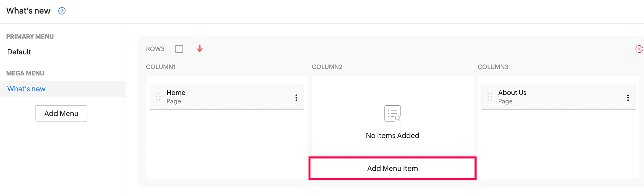The height and width of the screenshot is (195, 644).
Task: Grab the drag handle of Home item
Action: click(158, 97)
